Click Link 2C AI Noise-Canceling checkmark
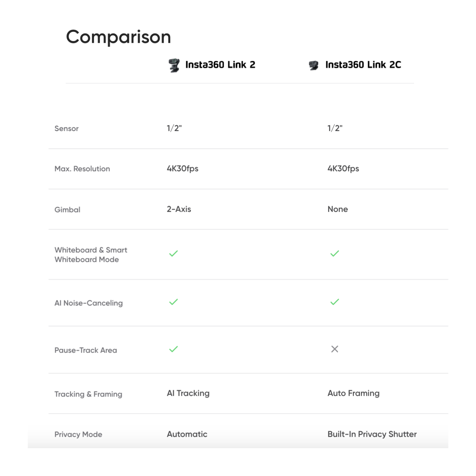This screenshot has height=476, width=476. pyautogui.click(x=335, y=302)
